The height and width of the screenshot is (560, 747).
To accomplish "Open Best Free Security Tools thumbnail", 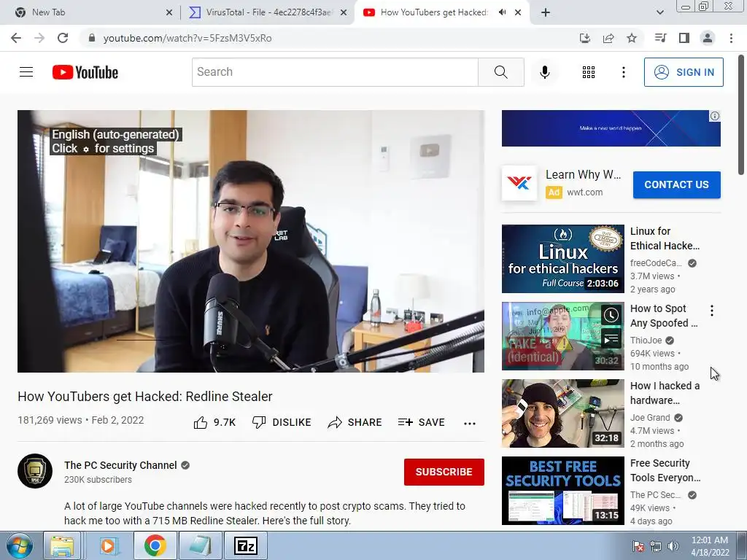I will [562, 491].
